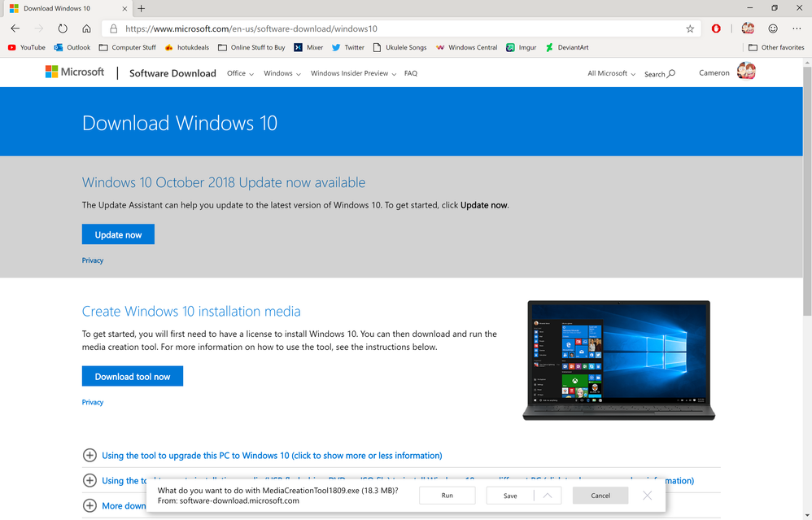Viewport: 812px width, 520px height.
Task: Save the MediaCreationTool1809.exe file
Action: 510,496
